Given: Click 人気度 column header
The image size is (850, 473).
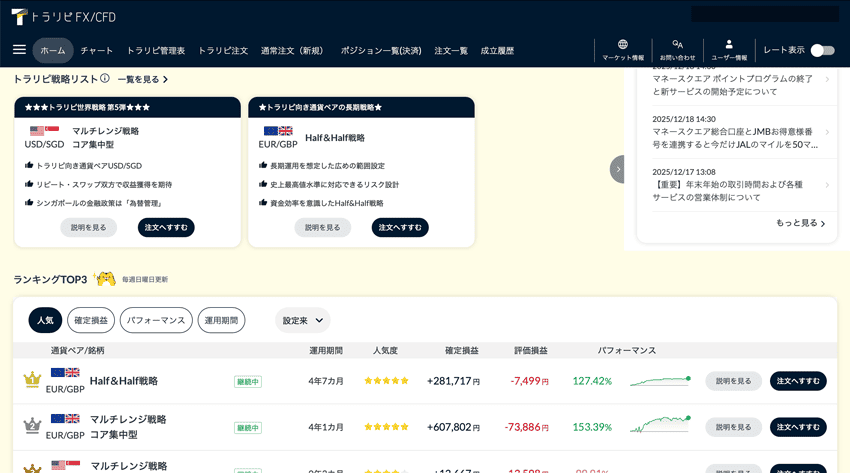Looking at the screenshot, I should tap(385, 351).
